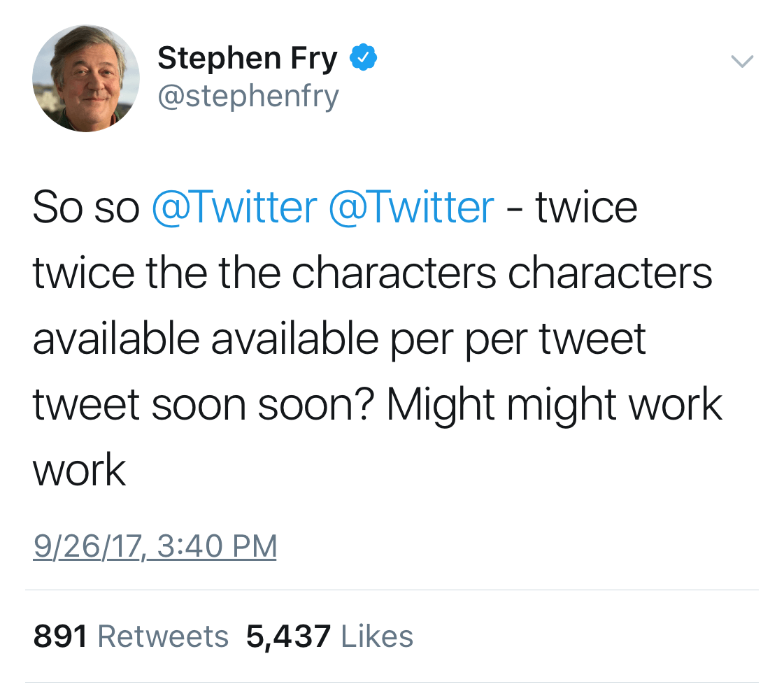The width and height of the screenshot is (784, 684).
Task: Open Stephen Fry's profile from his avatar
Action: tap(85, 78)
